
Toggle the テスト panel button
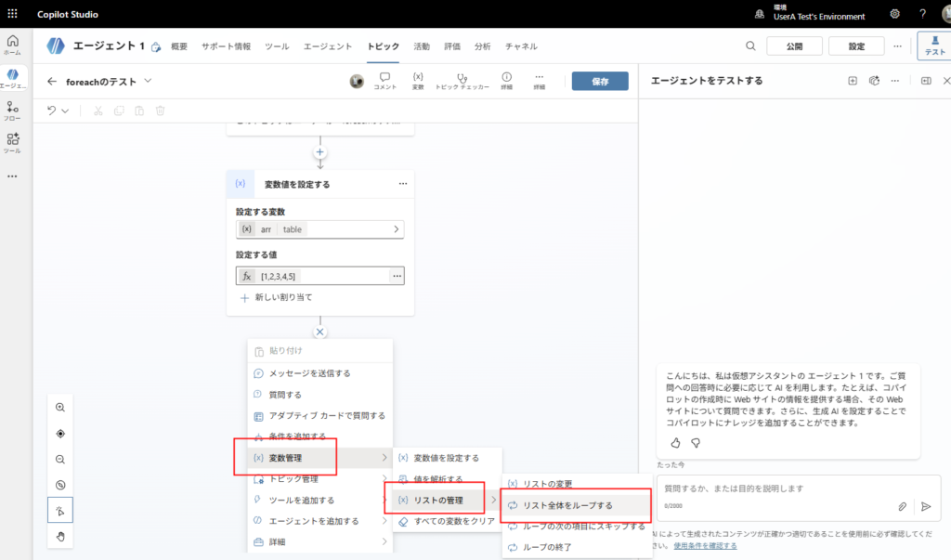pos(933,46)
